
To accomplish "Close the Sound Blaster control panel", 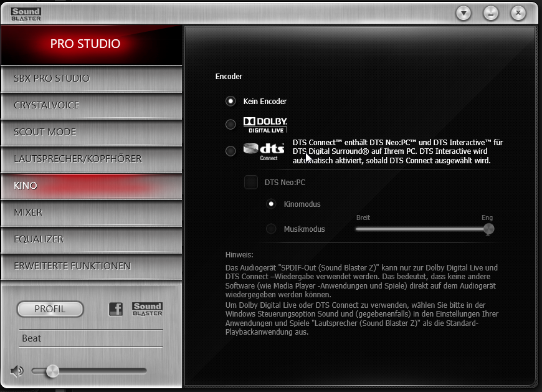I will [x=518, y=14].
